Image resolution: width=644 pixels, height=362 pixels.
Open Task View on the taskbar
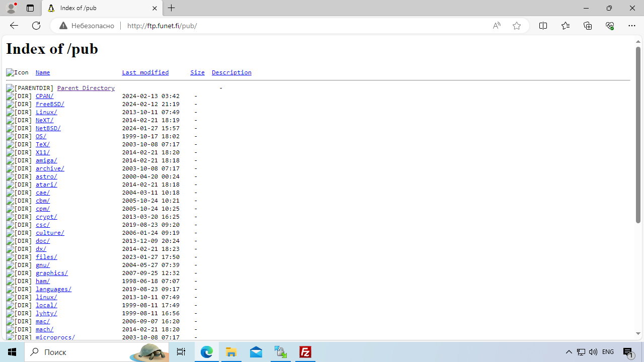point(181,352)
